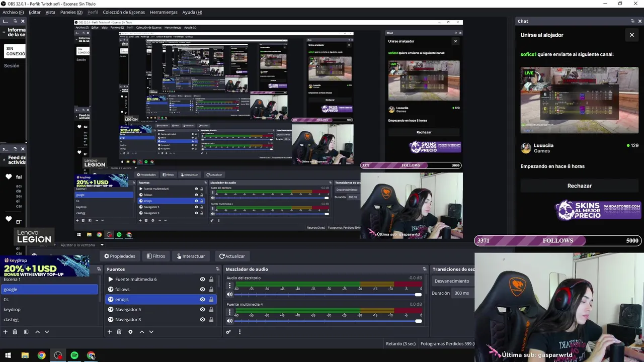Open File Explorer from the taskbar
The height and width of the screenshot is (362, 644).
coord(25,355)
